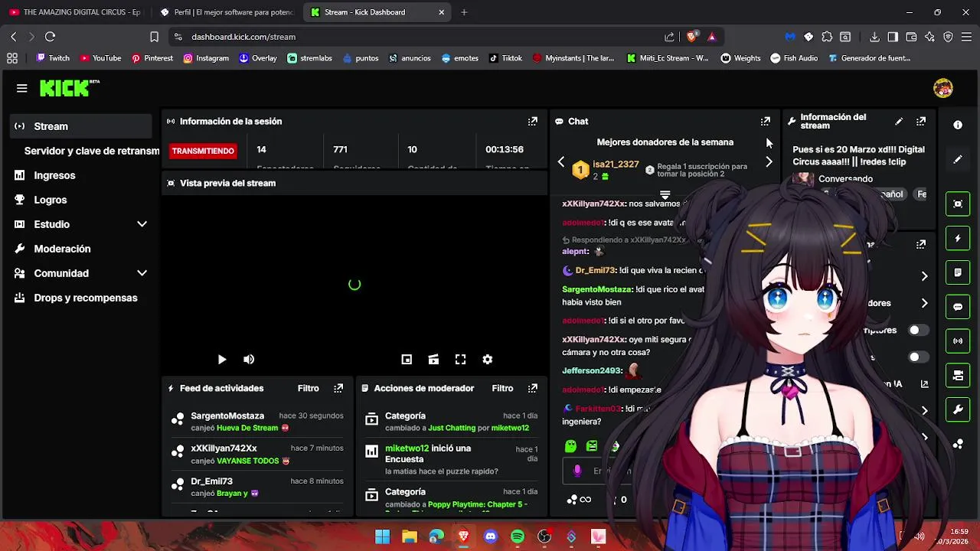
Task: Pop out the Chat panel
Action: point(765,121)
